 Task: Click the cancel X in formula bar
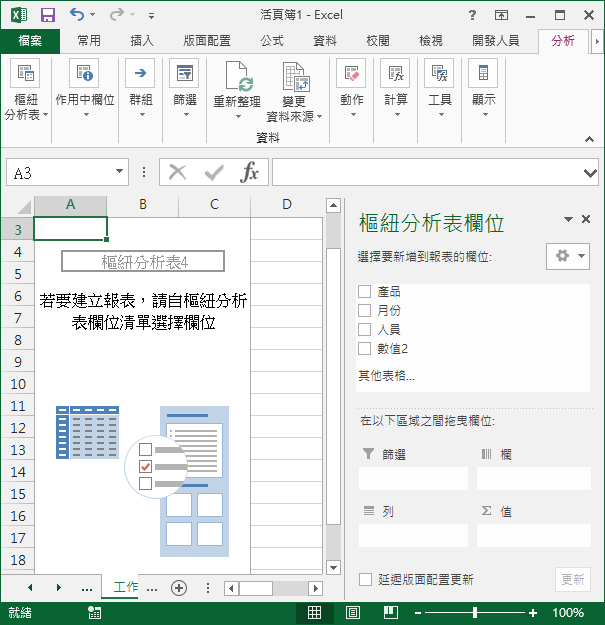[x=177, y=173]
